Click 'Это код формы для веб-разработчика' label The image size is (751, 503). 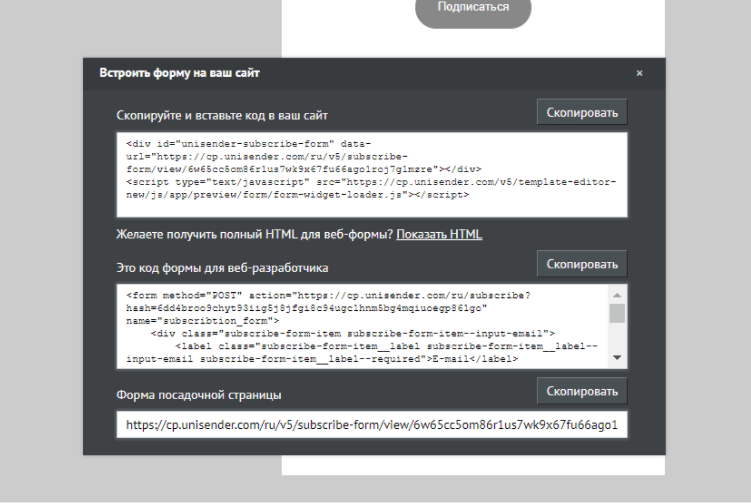click(x=222, y=267)
